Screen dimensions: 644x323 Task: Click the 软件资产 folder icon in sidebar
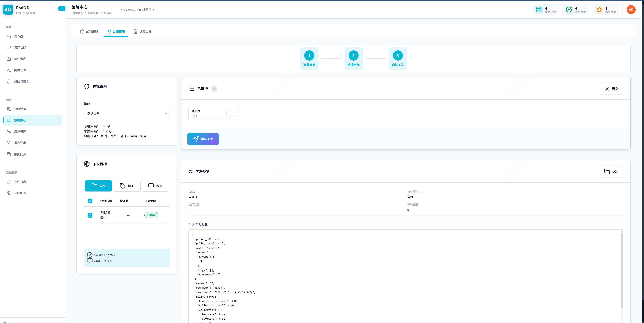[9, 59]
